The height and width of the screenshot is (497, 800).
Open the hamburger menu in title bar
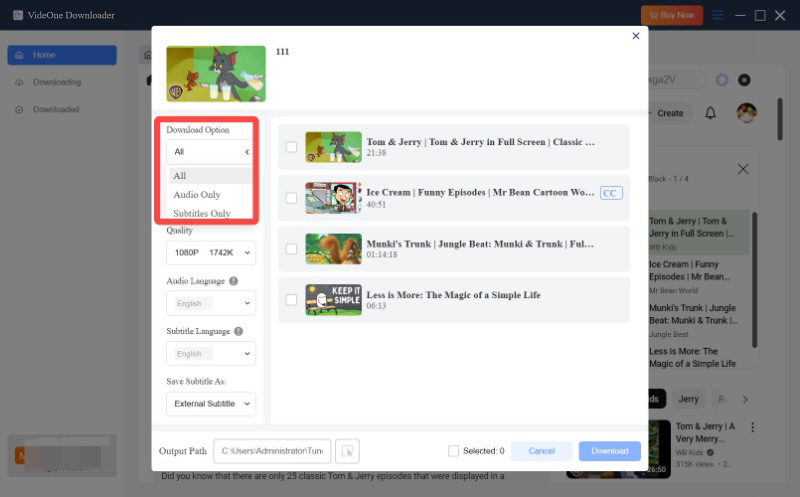[x=717, y=15]
